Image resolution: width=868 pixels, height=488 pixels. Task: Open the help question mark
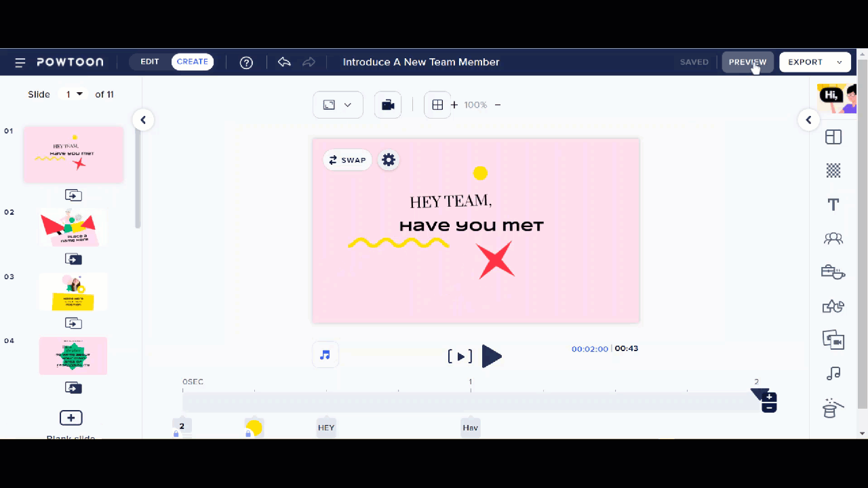tap(247, 62)
